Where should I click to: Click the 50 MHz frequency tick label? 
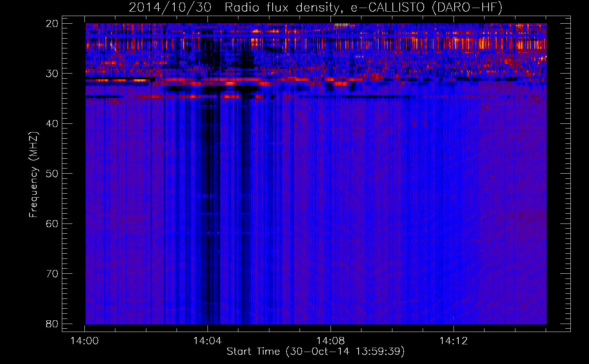click(52, 174)
